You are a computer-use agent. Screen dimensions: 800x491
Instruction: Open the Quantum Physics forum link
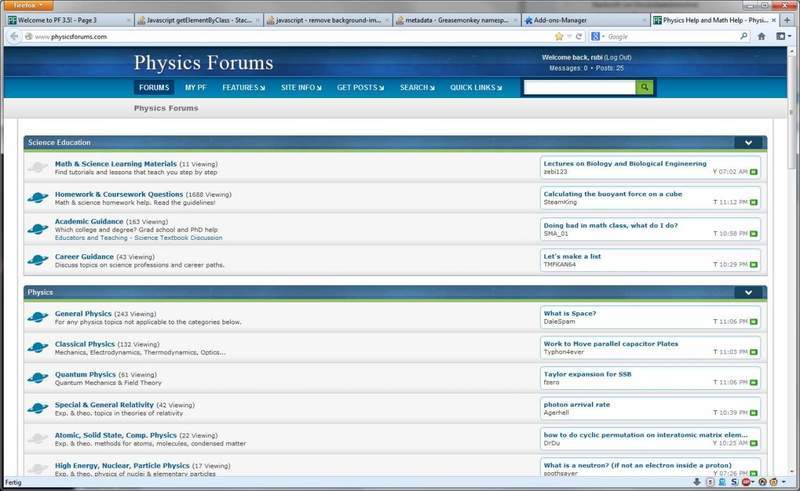tap(85, 375)
